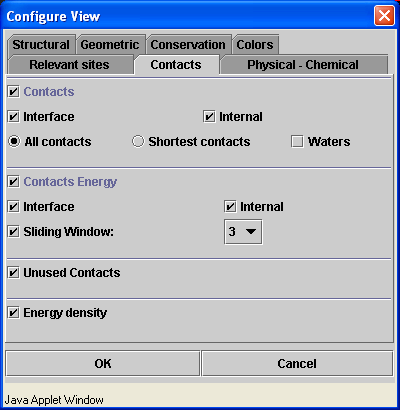Switch to Relevant sites tab

[69, 65]
